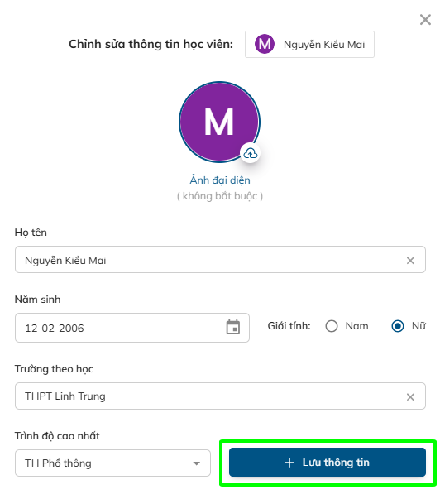Open the student selector showing Nguyễn Kiều Mai
440x504 pixels.
point(309,45)
